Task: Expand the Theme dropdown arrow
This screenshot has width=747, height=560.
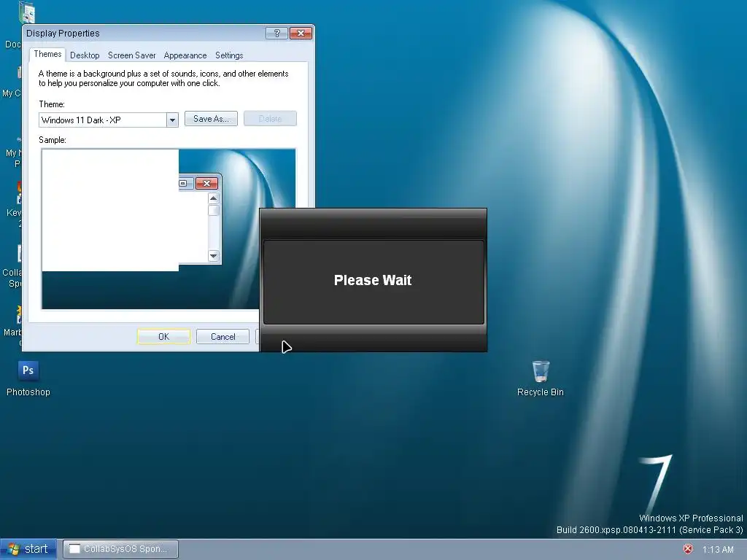Action: [172, 120]
